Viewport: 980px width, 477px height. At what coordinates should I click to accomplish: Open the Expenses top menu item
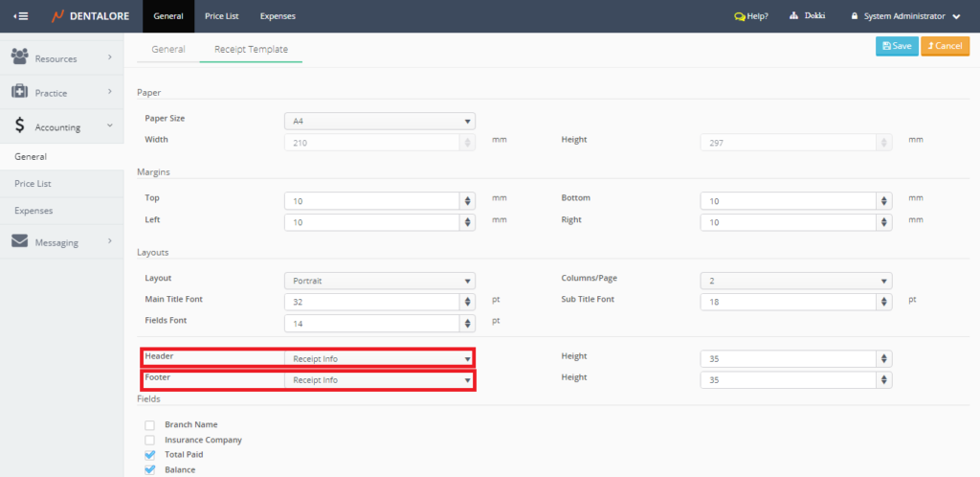coord(278,16)
